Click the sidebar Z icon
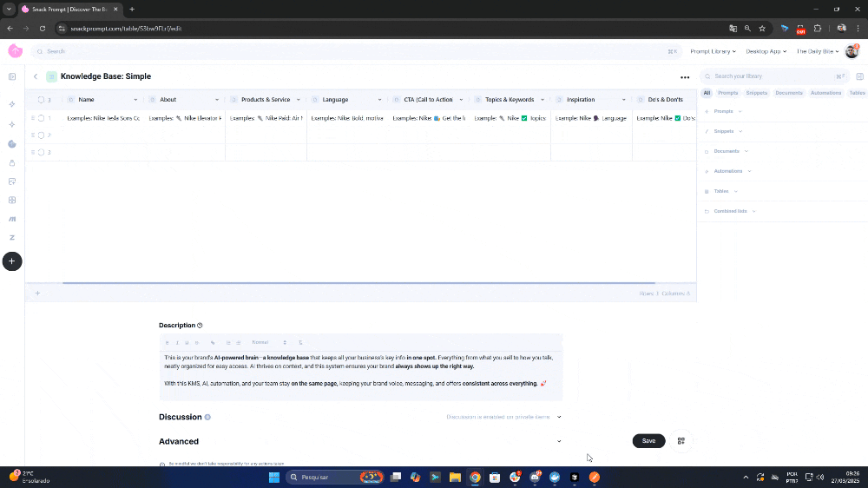868x488 pixels. coord(12,238)
